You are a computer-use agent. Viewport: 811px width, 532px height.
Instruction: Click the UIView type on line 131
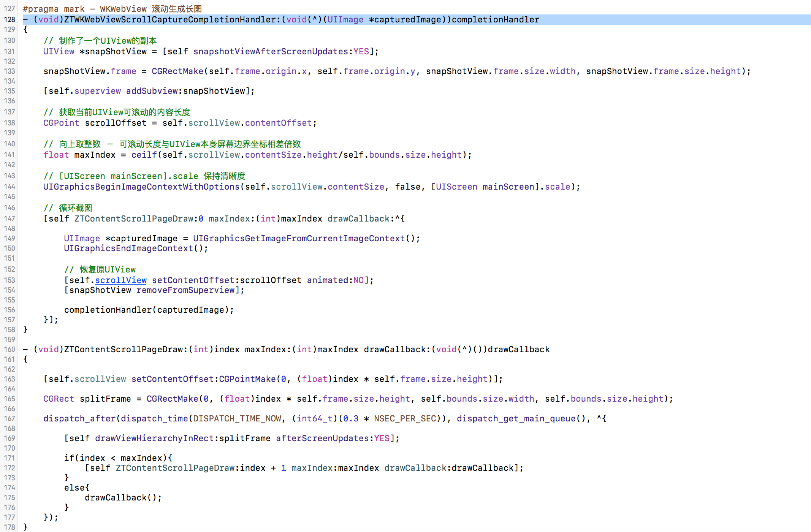coord(59,51)
